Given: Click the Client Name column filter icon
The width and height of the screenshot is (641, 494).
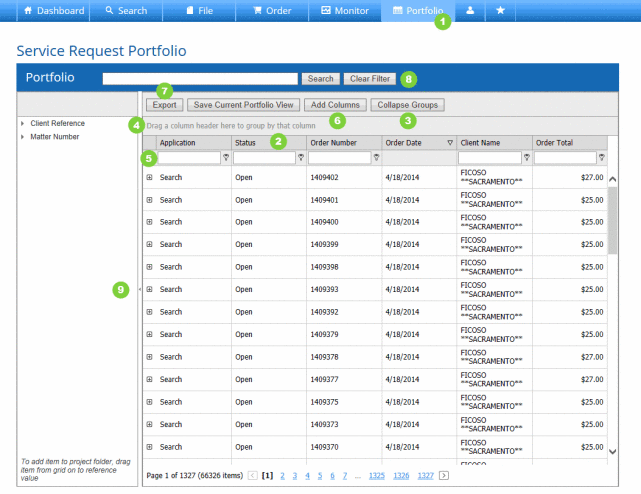Looking at the screenshot, I should tap(527, 157).
